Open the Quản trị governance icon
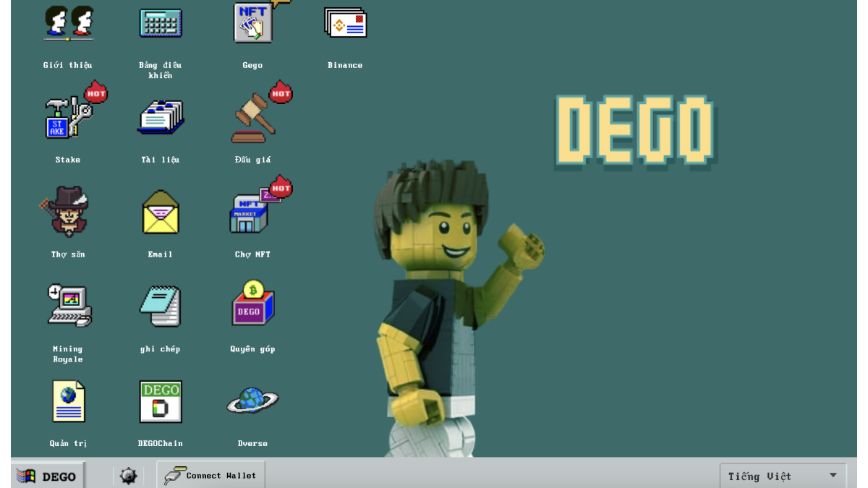868x488 pixels. (68, 401)
